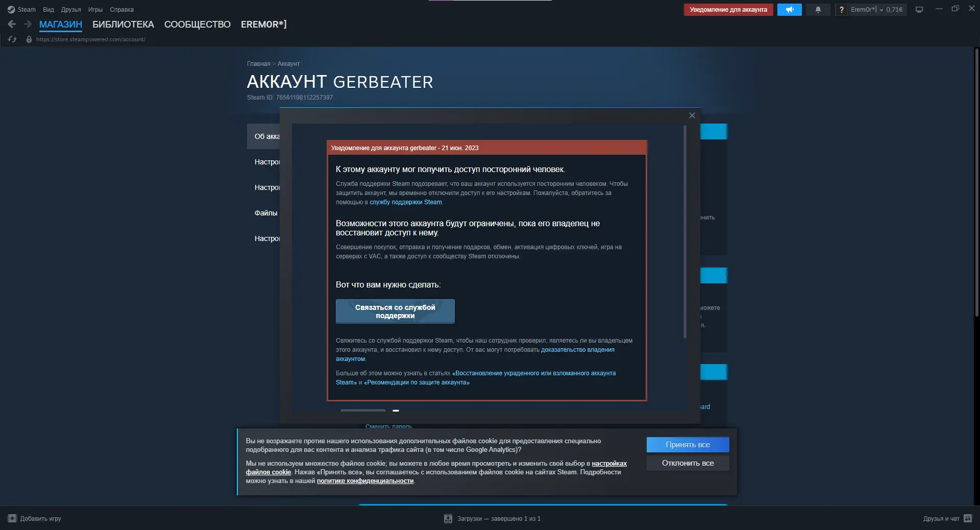Click the Steam ID number text

coord(304,98)
